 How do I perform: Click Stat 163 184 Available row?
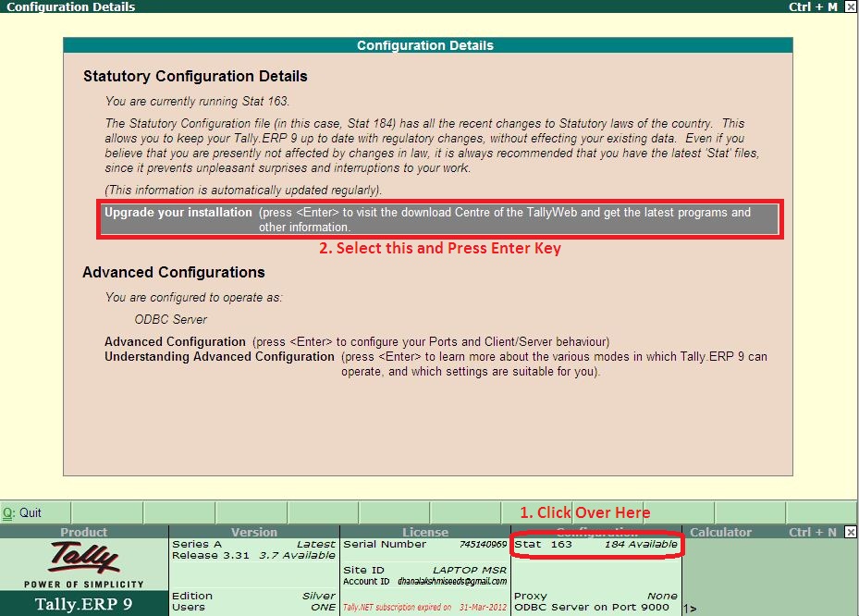coord(595,544)
